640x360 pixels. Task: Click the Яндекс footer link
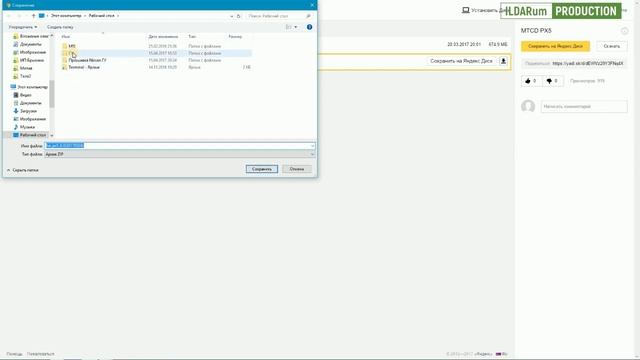483,354
